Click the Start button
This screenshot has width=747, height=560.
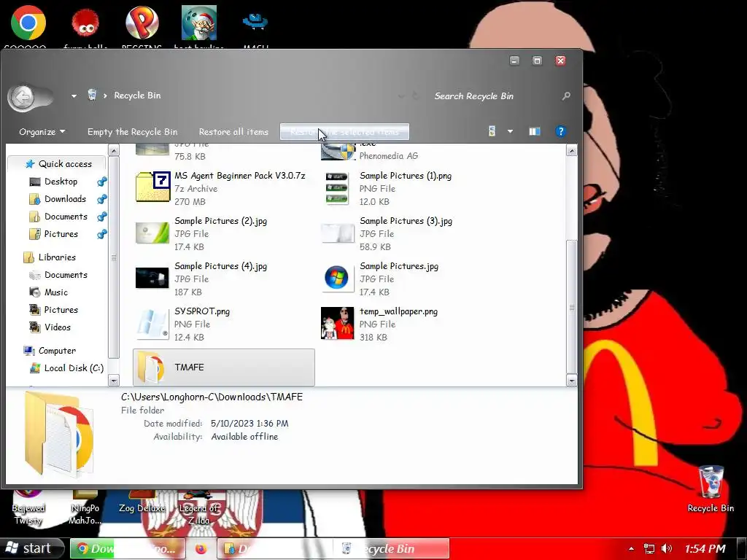[x=31, y=548]
